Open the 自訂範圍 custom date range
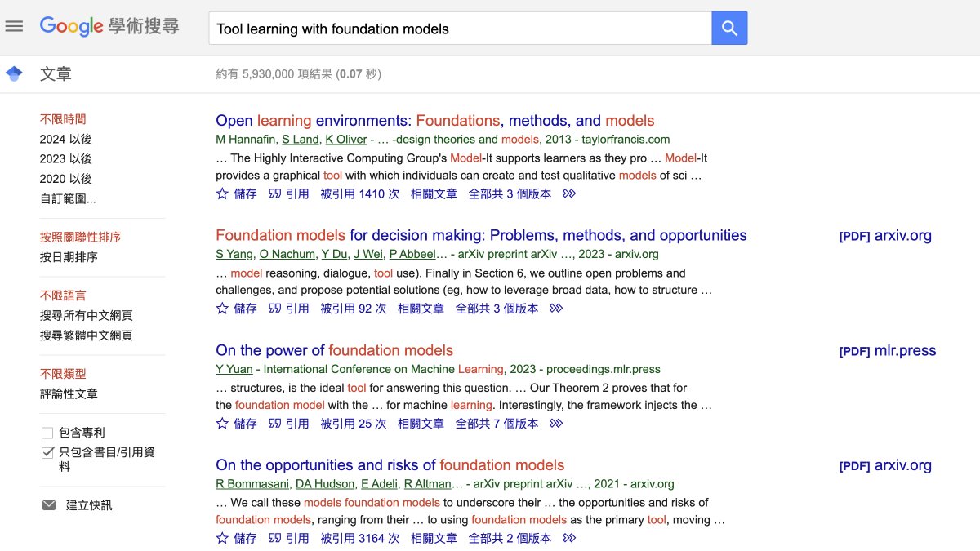 coord(68,198)
